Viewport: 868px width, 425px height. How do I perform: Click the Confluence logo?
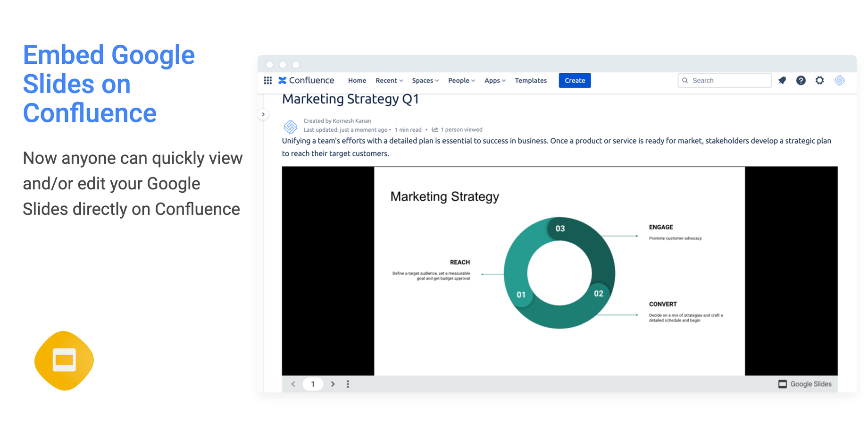306,81
